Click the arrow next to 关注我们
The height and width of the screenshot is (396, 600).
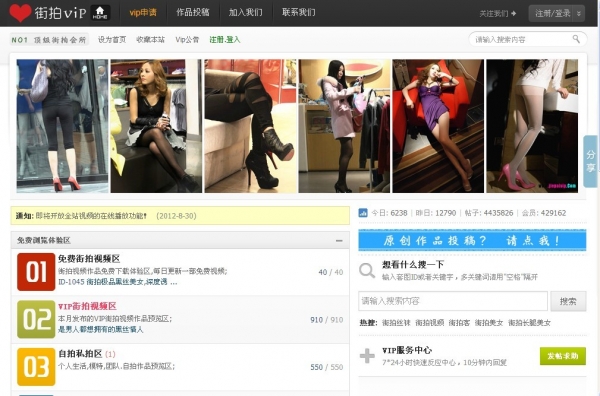[514, 13]
